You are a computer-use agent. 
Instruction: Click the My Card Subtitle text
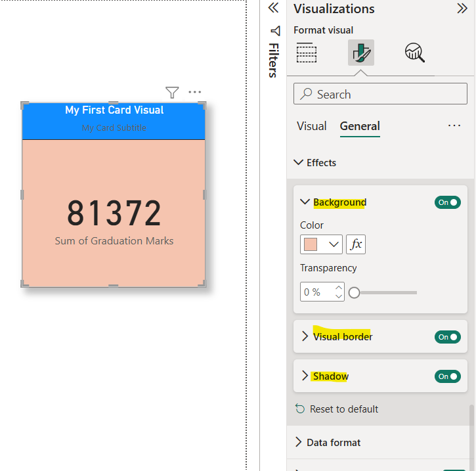tap(114, 128)
